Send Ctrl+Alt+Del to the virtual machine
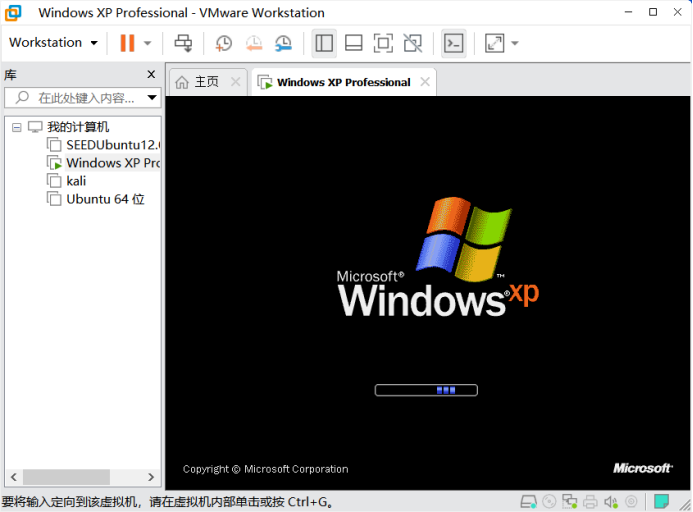The height and width of the screenshot is (512, 693). click(x=183, y=43)
